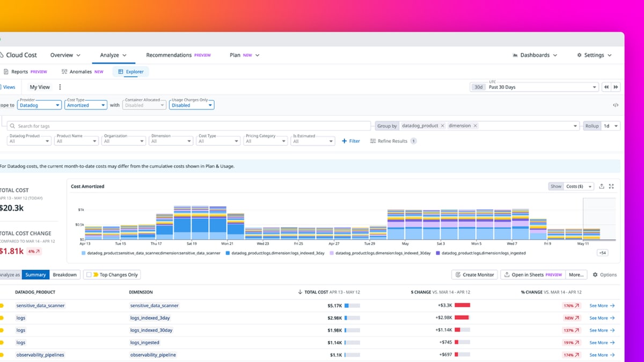Remove the datadog_product group-by tag

click(442, 126)
